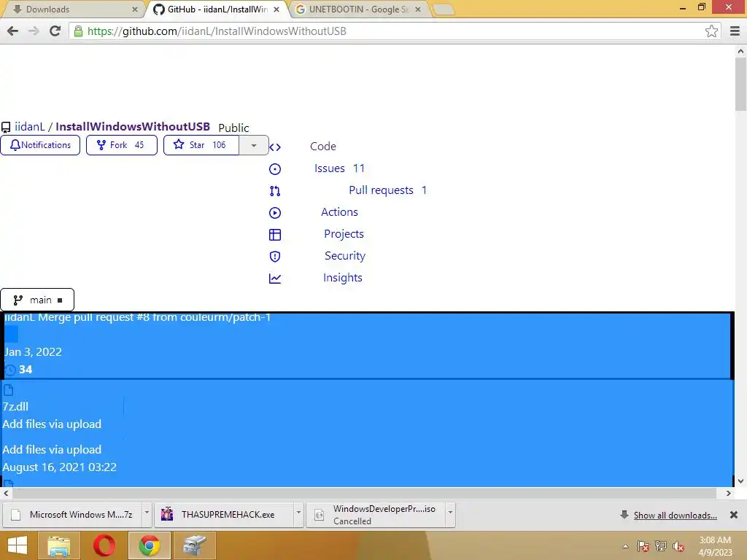Screen dimensions: 747x560
Task: Open the Pull requests tab
Action: coord(388,190)
